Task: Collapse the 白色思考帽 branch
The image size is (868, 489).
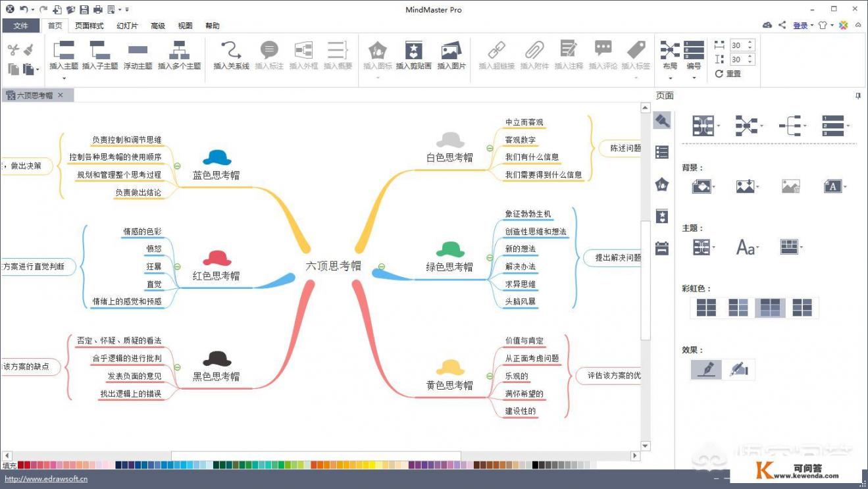Action: (x=490, y=148)
